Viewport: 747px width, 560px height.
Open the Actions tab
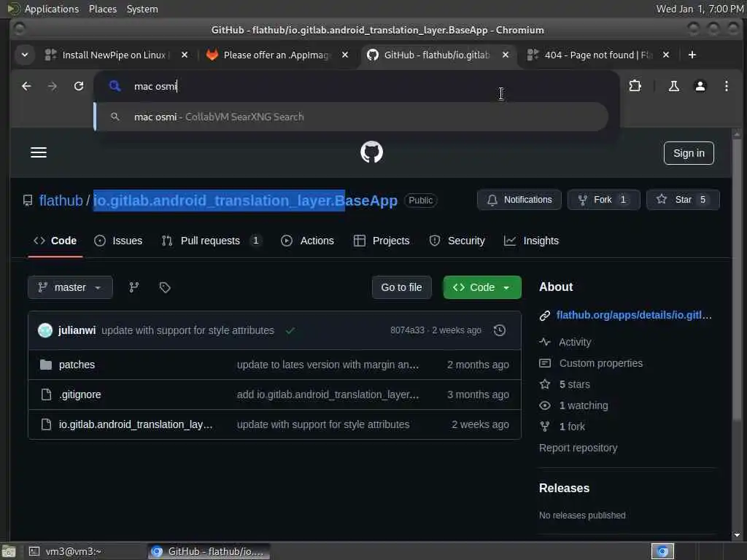[307, 241]
